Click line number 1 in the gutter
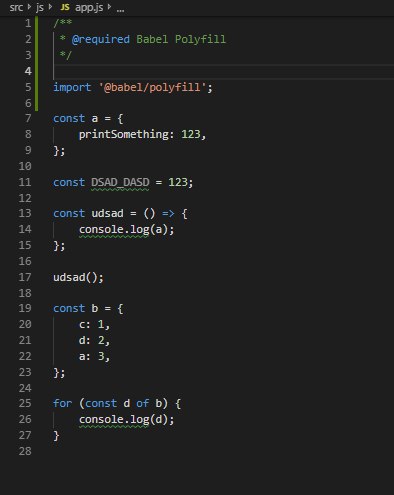Image resolution: width=394 pixels, height=495 pixels. [28, 23]
